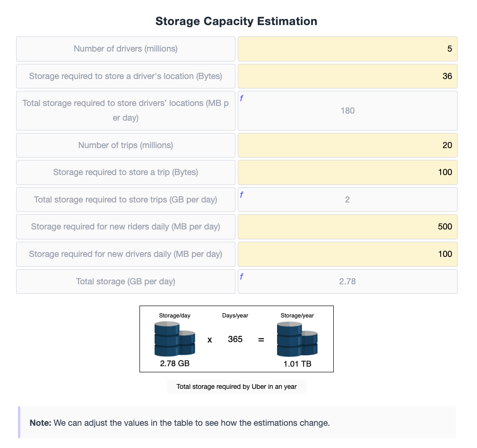Click formula icon beside trips storage total
Screen dimensions: 477x448
pos(241,195)
